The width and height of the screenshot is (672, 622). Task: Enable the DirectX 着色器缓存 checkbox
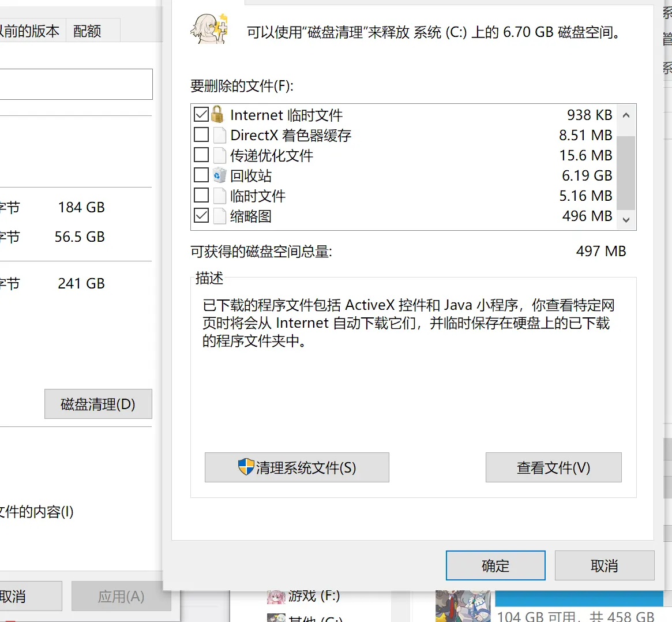(201, 134)
